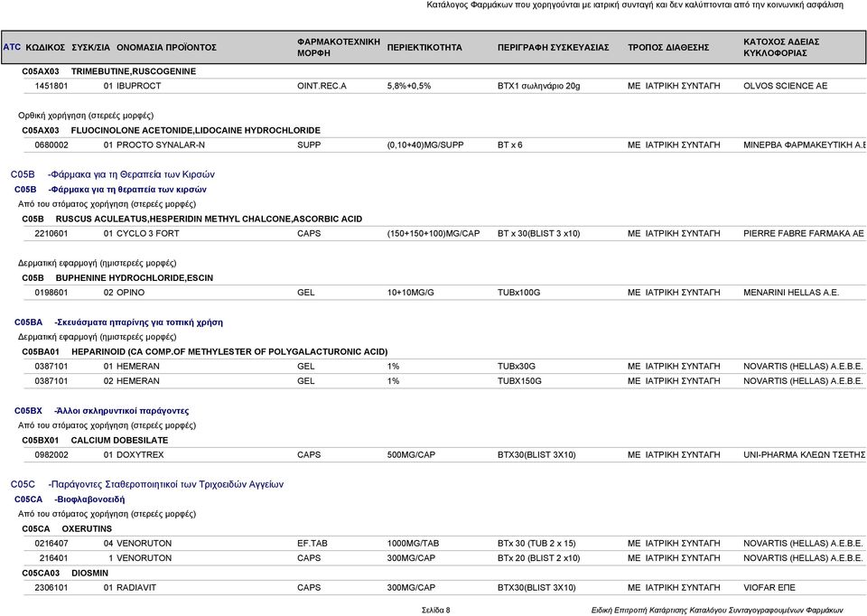This screenshot has width=867, height=616.
Task: Click page title Κατάλογος Φαρμάκων at top
Action: click(x=635, y=5)
